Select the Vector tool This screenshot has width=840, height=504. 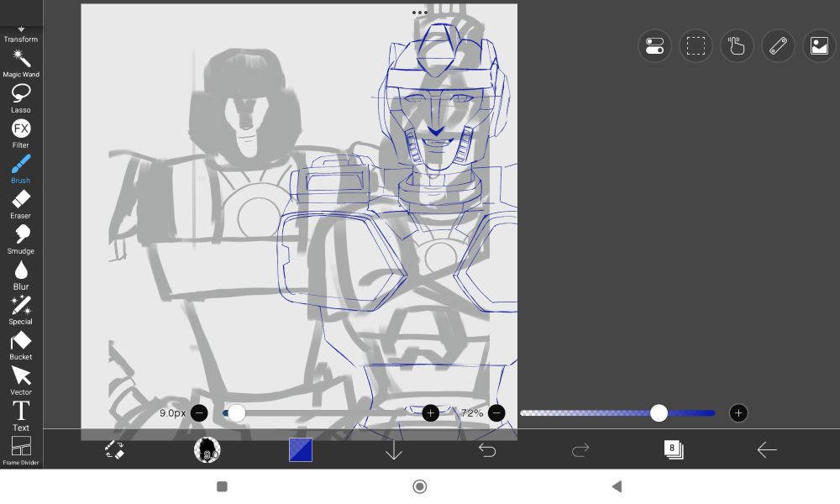pyautogui.click(x=21, y=381)
